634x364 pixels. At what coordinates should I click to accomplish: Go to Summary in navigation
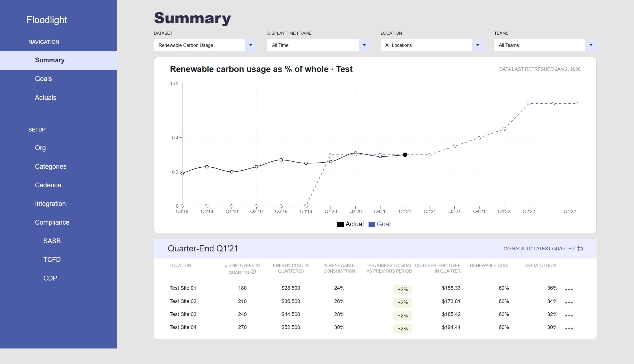[x=58, y=60]
